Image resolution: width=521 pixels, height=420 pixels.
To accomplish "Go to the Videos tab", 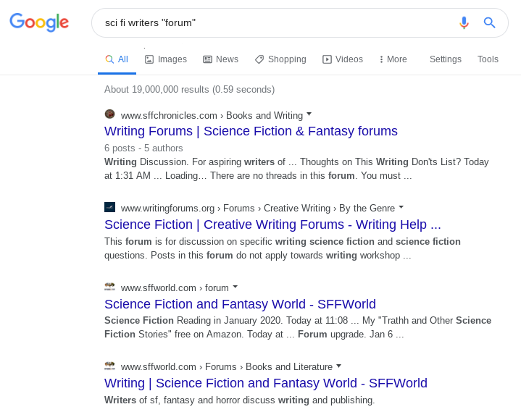I will click(343, 59).
